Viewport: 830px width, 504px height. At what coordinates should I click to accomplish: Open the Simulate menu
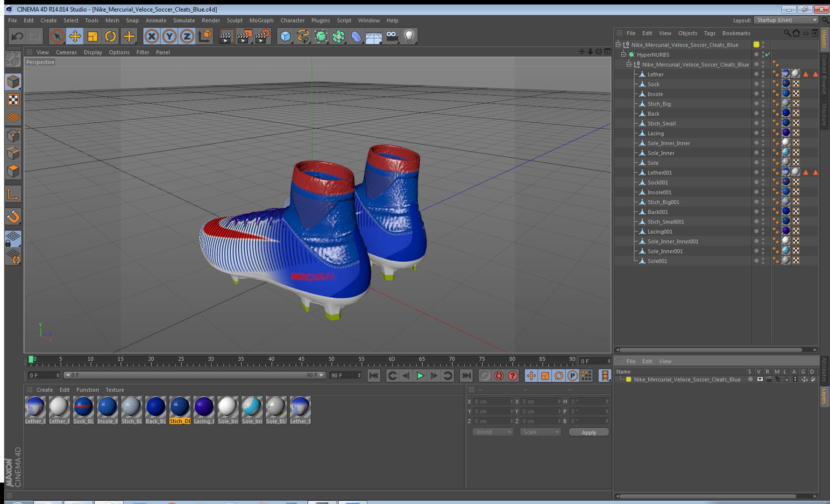tap(184, 21)
